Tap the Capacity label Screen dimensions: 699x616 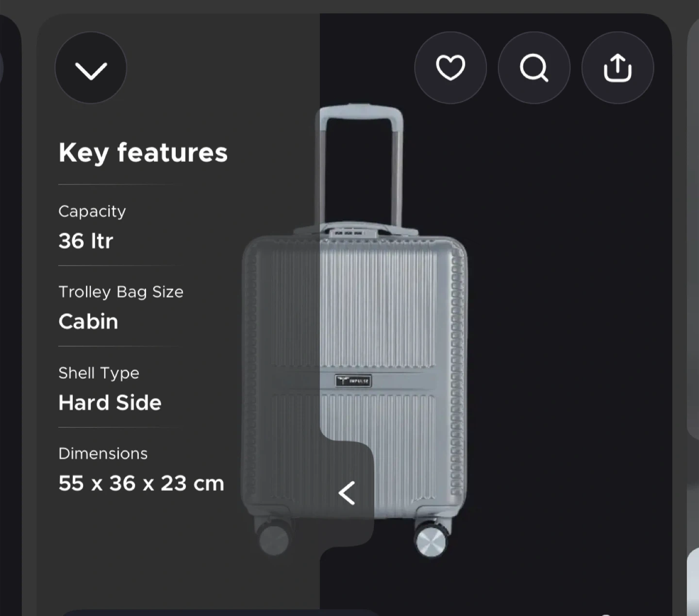coord(92,211)
